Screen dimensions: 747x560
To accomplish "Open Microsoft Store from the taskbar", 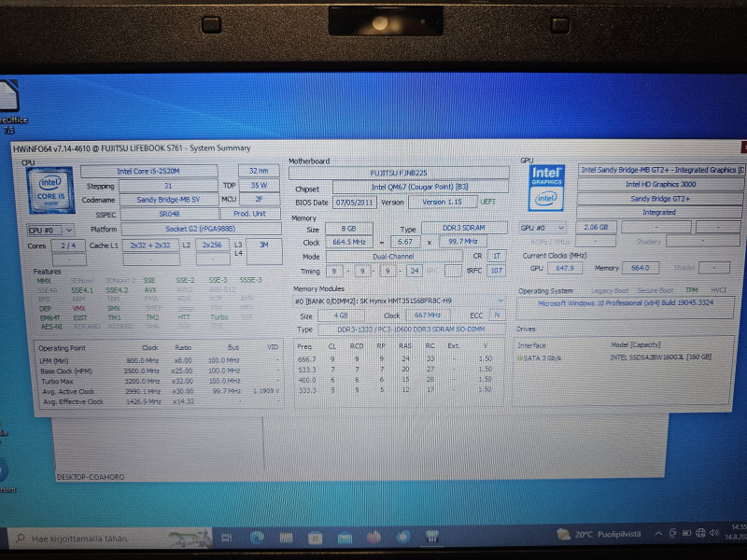I will (315, 539).
